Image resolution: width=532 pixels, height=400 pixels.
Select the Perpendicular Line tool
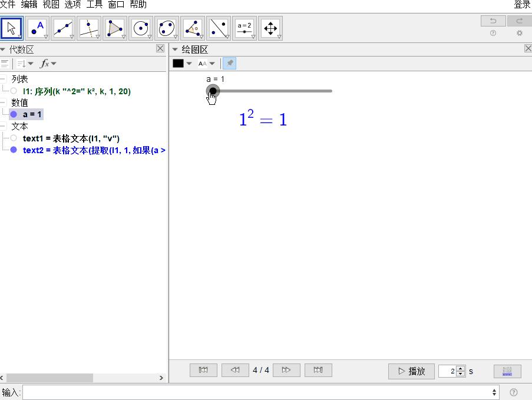point(90,28)
